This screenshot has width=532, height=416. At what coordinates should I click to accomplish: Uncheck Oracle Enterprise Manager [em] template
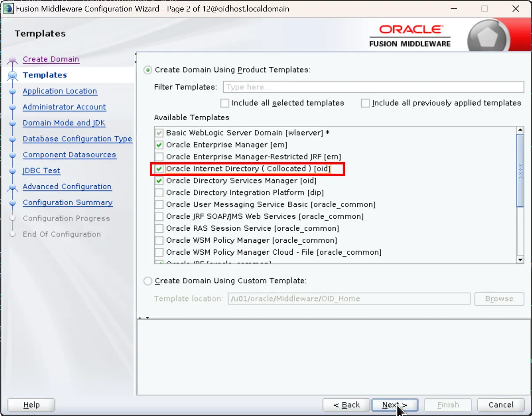click(x=159, y=145)
